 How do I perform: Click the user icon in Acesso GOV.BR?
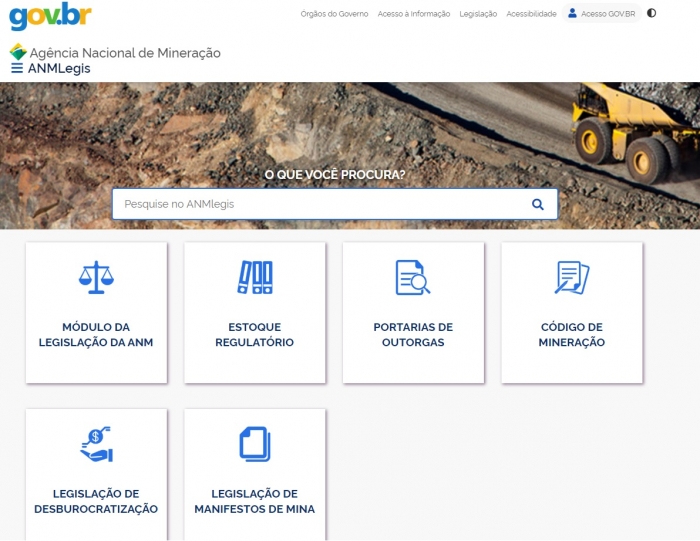click(572, 13)
